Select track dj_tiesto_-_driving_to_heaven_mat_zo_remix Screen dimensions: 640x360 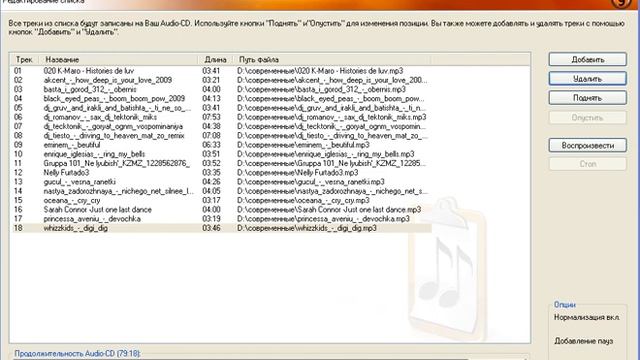click(221, 136)
